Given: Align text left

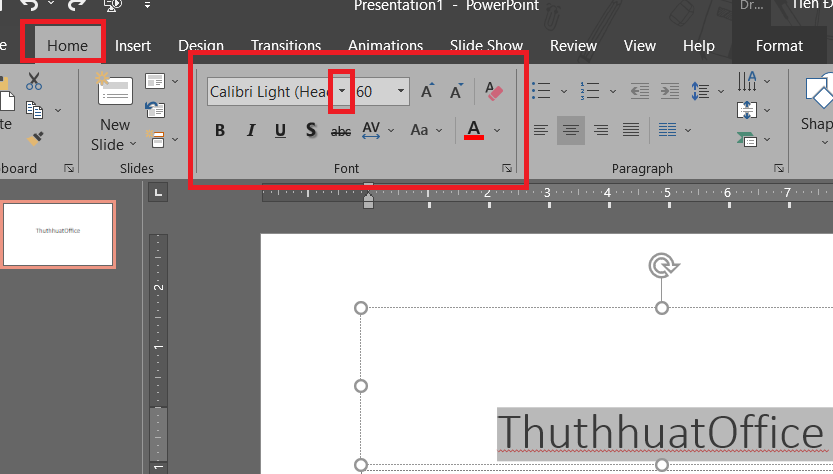Looking at the screenshot, I should [x=541, y=130].
